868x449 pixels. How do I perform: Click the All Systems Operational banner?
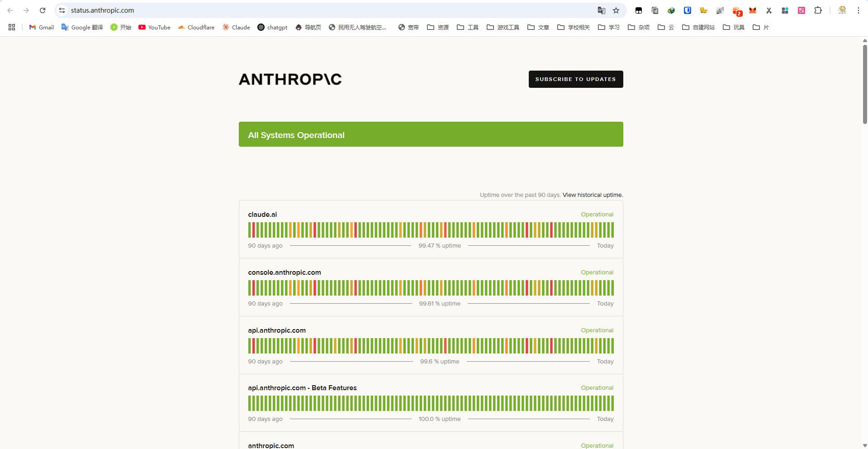coord(431,134)
